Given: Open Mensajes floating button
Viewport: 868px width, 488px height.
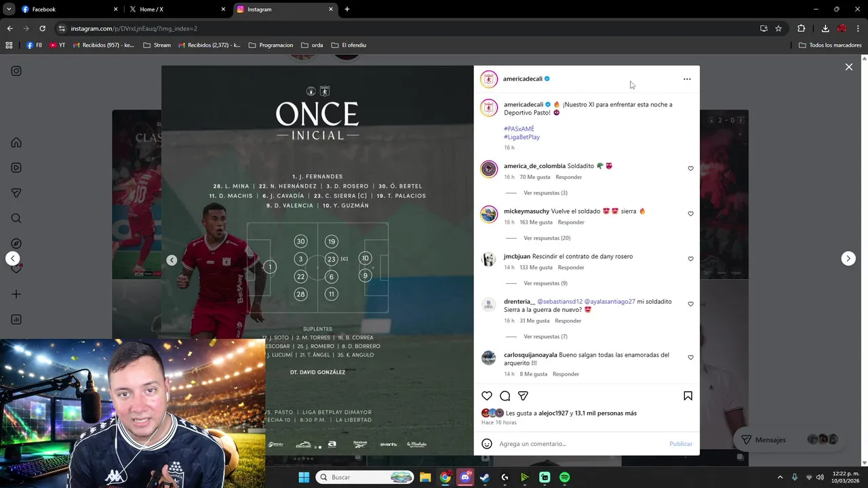Looking at the screenshot, I should point(791,440).
